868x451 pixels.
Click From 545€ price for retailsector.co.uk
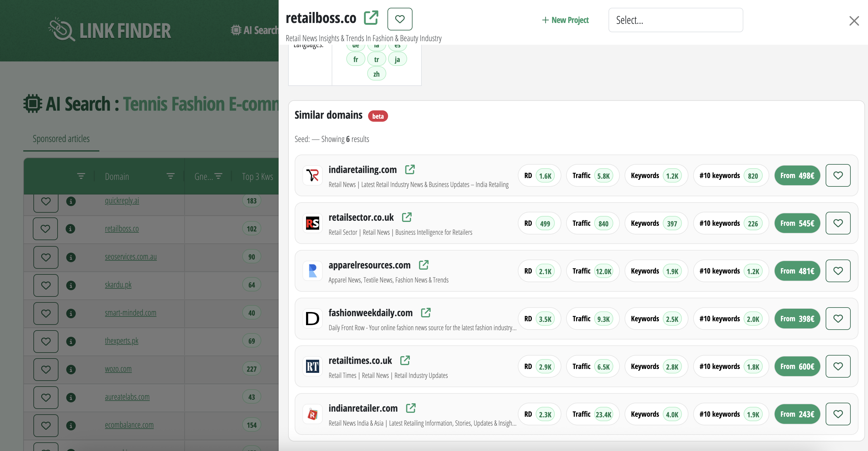pos(797,223)
